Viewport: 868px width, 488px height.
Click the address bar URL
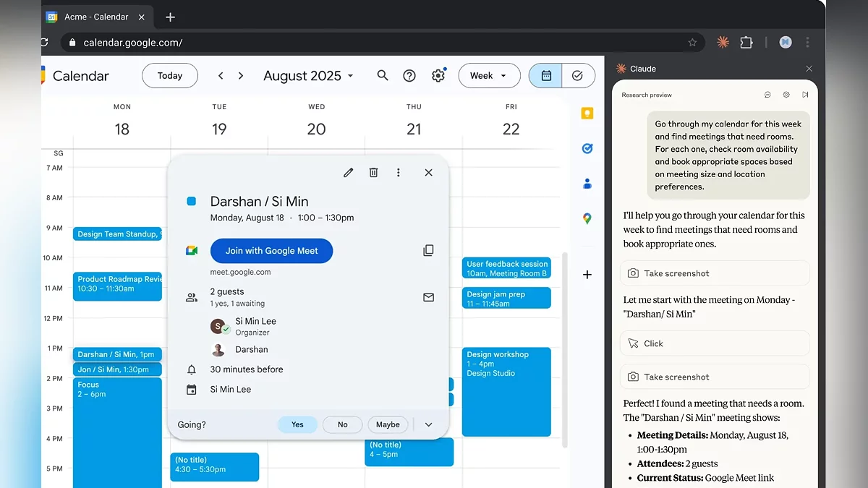point(132,43)
